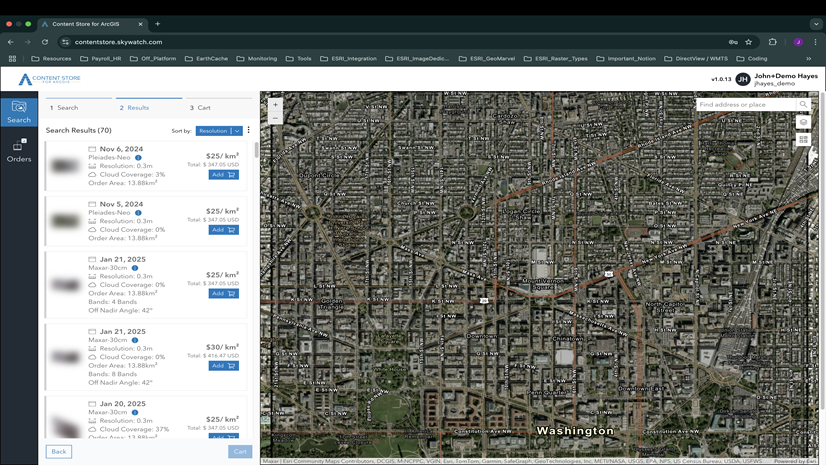The height and width of the screenshot is (465, 826).
Task: Add Nov 6, 2024 image to cart
Action: point(223,174)
